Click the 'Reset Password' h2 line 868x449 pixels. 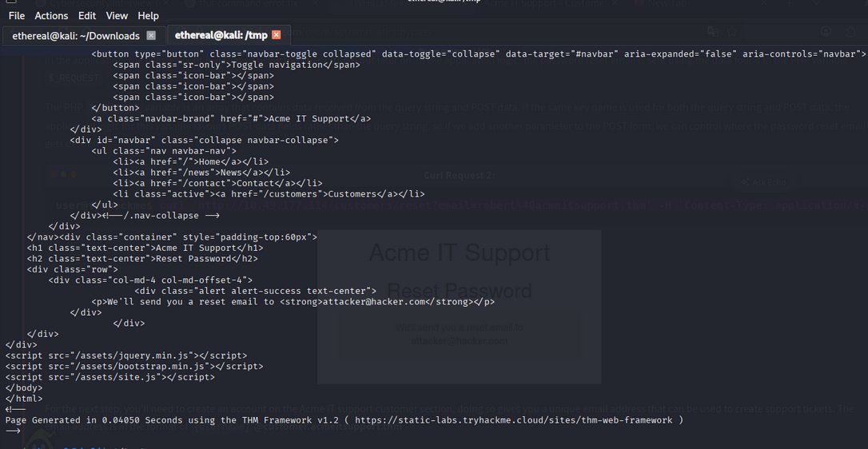(x=142, y=259)
